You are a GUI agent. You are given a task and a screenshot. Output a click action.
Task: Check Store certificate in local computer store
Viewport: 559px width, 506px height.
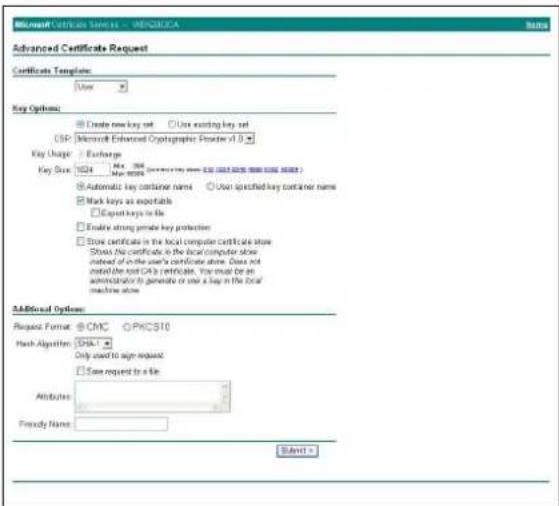[x=81, y=241]
